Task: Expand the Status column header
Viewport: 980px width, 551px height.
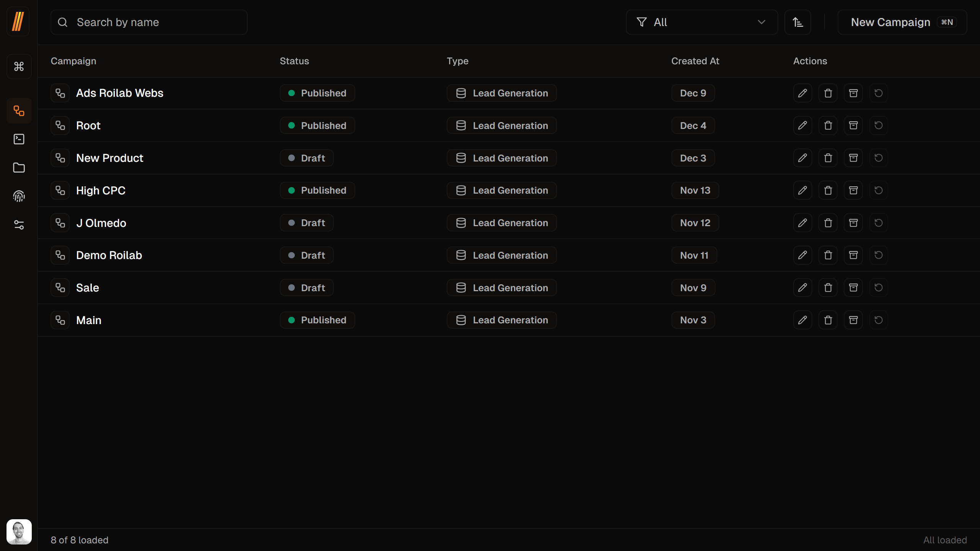Action: [x=294, y=61]
